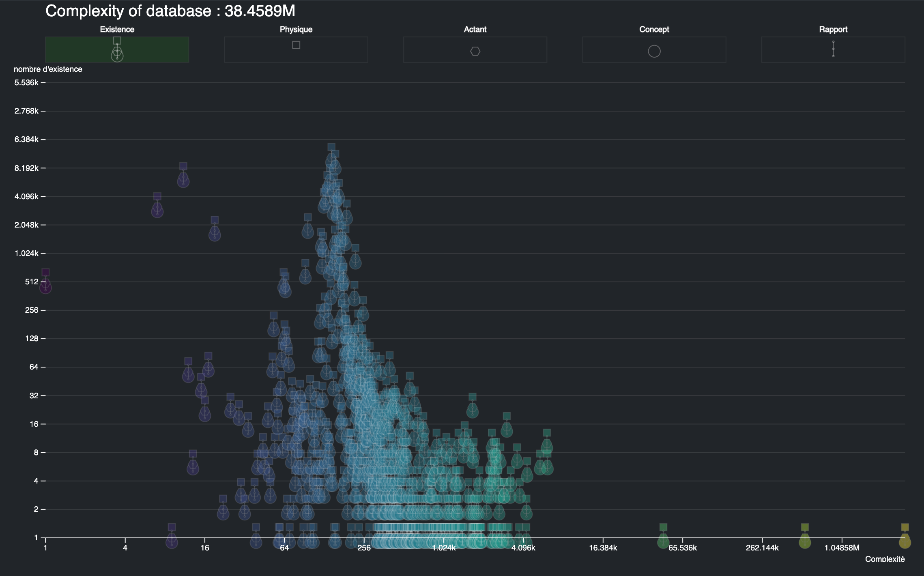Click the Rapport legend label text
The image size is (924, 576).
click(833, 29)
